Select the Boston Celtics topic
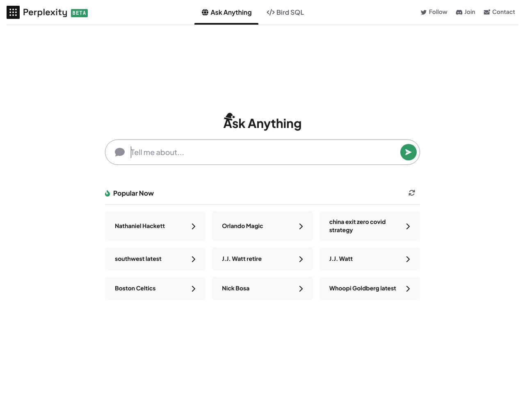This screenshot has width=525, height=420. (x=155, y=288)
